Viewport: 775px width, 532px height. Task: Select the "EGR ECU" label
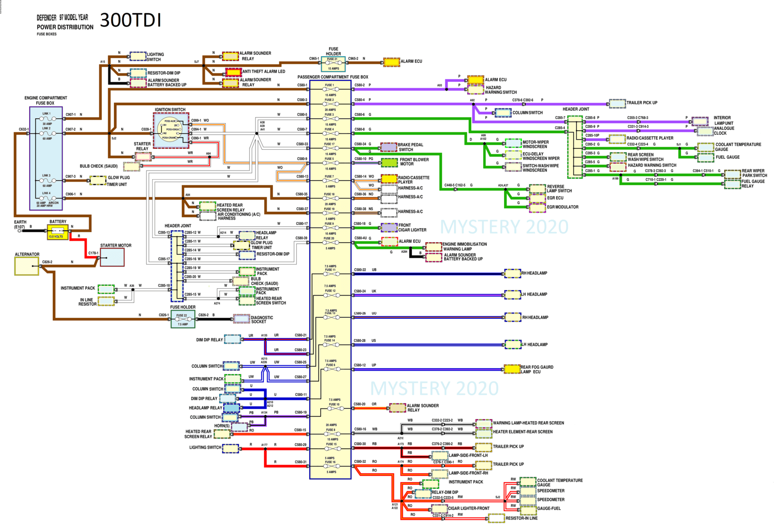555,198
